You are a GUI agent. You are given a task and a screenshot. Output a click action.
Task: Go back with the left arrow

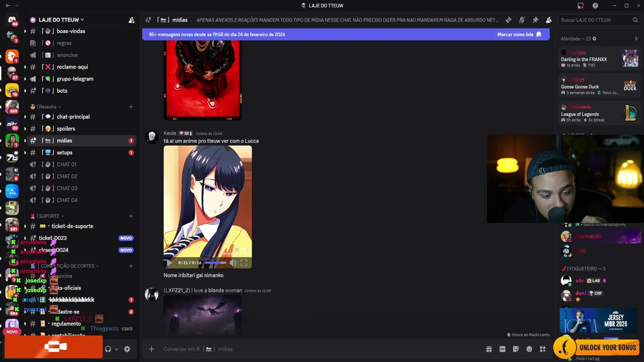tap(8, 6)
